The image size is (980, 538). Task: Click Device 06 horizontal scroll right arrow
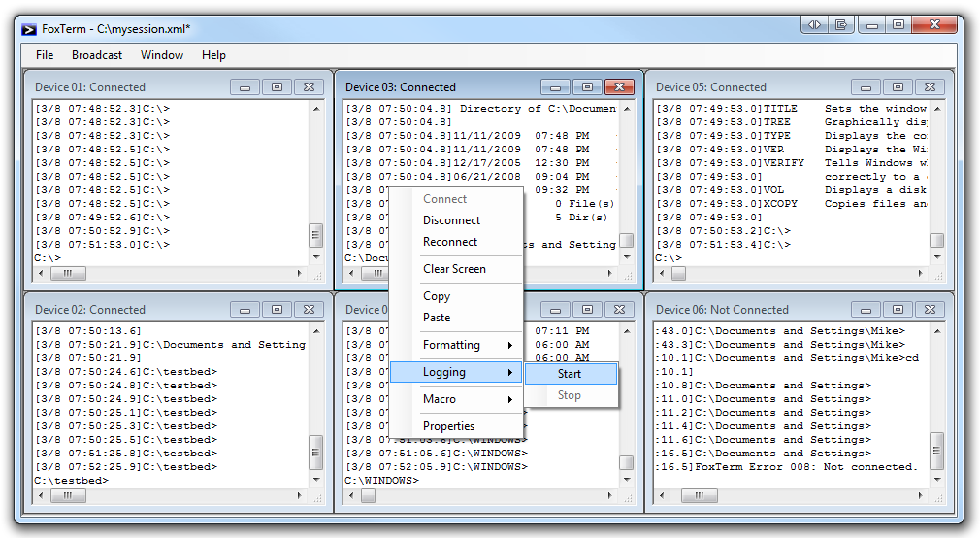(920, 495)
